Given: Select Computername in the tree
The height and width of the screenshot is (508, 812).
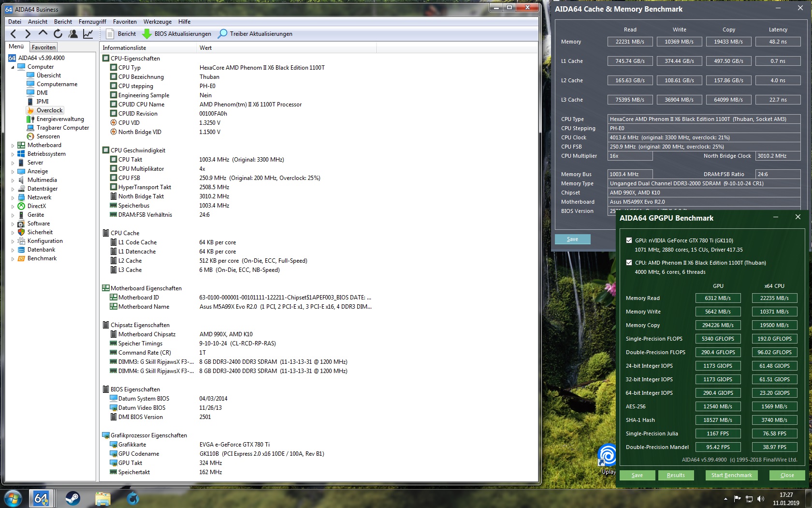Looking at the screenshot, I should pyautogui.click(x=57, y=84).
